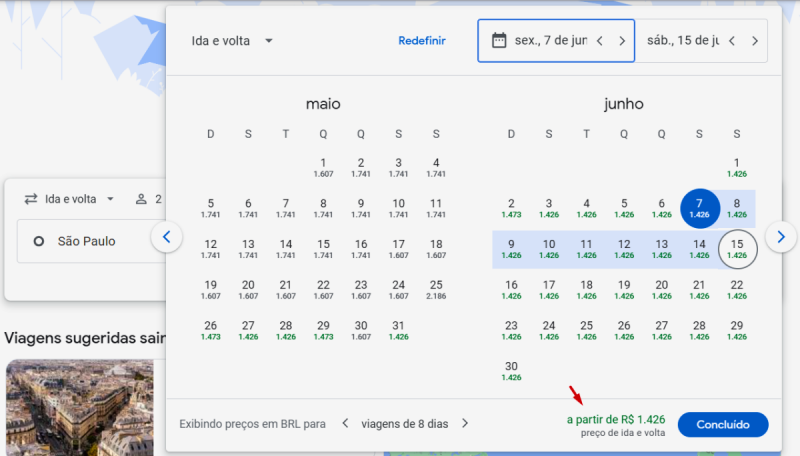
Task: Select June 5 in the calendar
Action: pyautogui.click(x=624, y=208)
